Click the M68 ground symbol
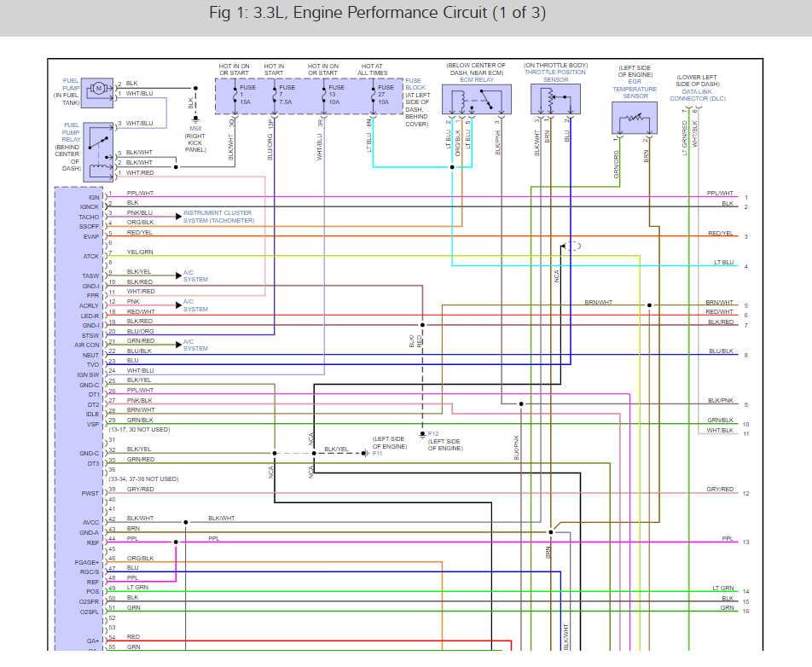 [x=196, y=120]
